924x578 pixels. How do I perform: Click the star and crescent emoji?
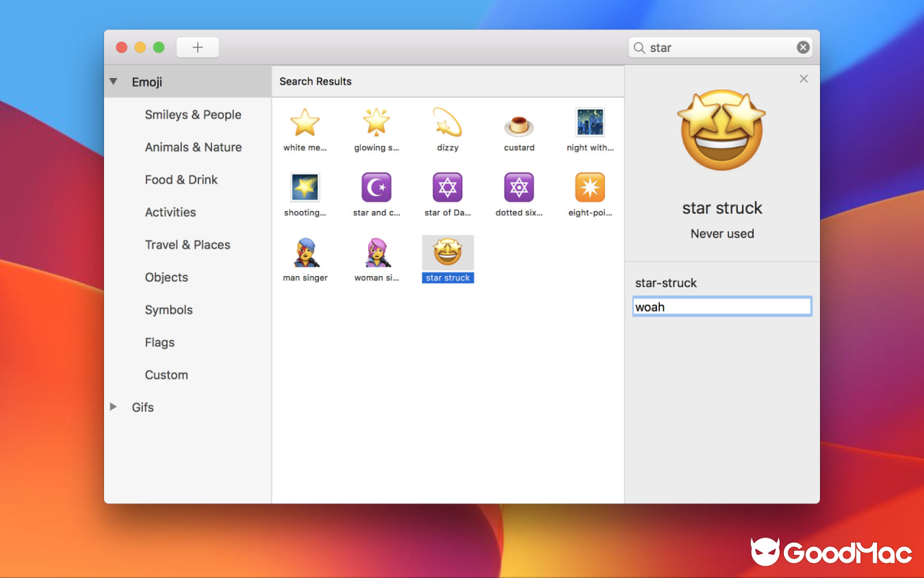(376, 188)
